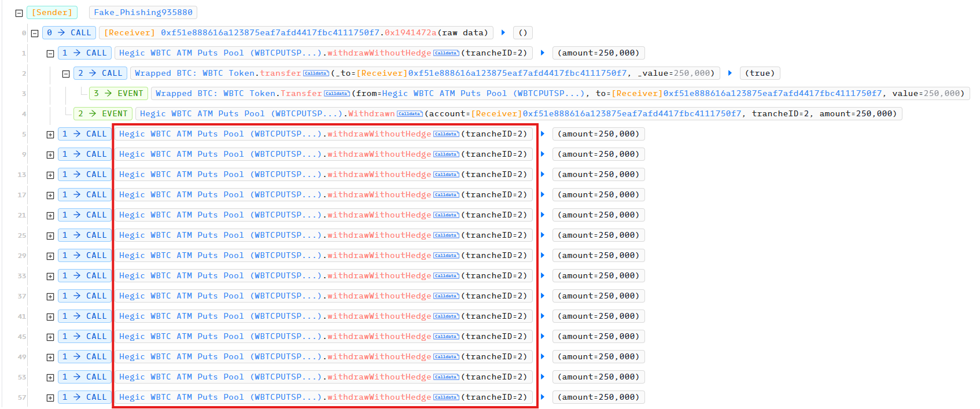
Task: Select the '(true)' return value
Action: point(760,73)
